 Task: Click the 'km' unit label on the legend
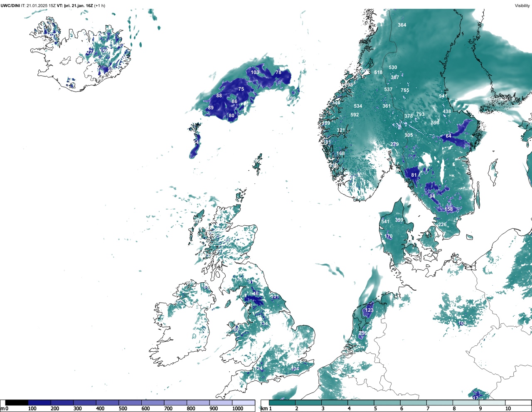tap(264, 409)
